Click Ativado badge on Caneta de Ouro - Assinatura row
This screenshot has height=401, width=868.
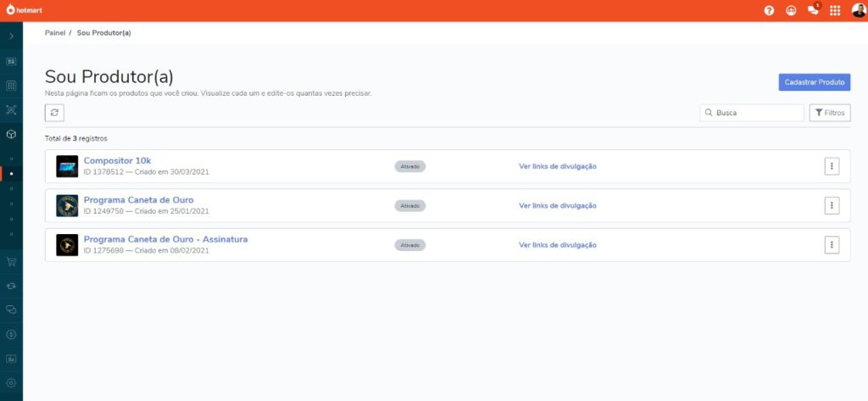point(410,245)
